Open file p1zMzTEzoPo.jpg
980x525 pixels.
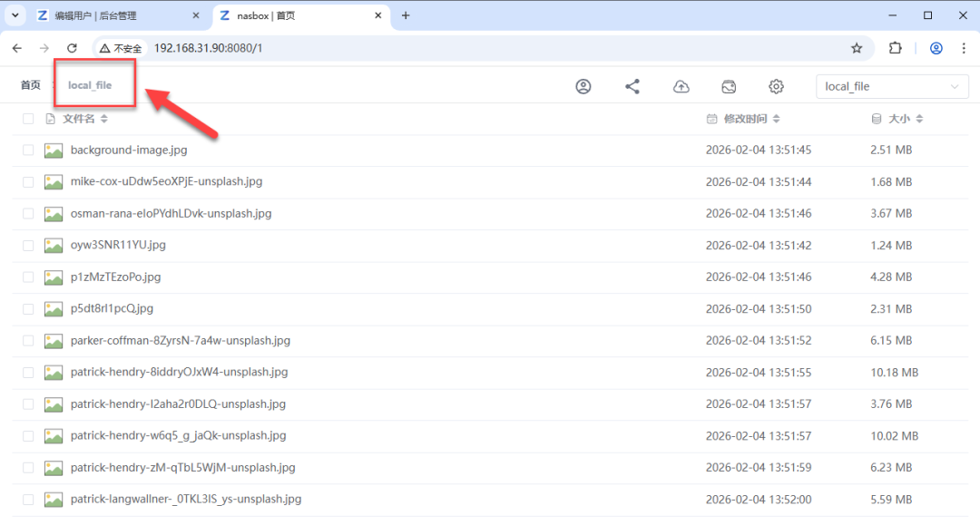(x=115, y=277)
